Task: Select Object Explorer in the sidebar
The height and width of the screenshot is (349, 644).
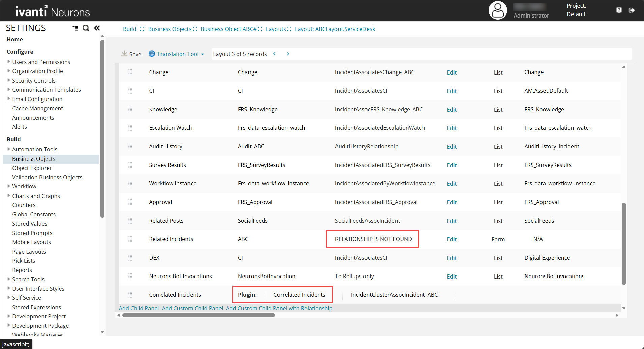Action: tap(32, 168)
